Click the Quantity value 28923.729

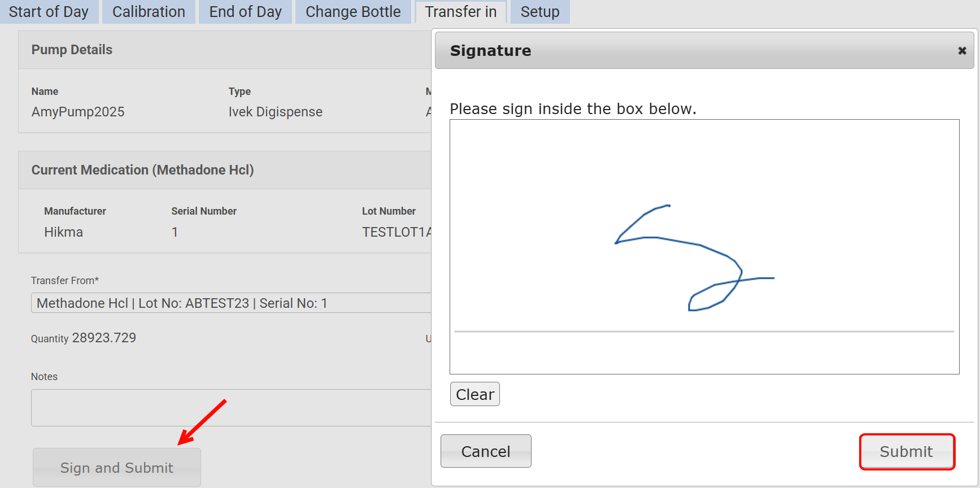tap(104, 338)
